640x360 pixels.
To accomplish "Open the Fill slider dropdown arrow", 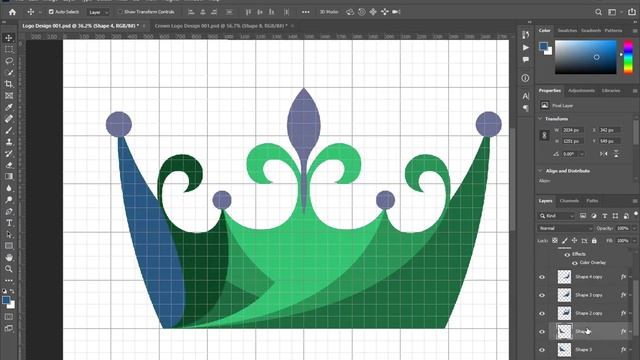I will pyautogui.click(x=634, y=241).
